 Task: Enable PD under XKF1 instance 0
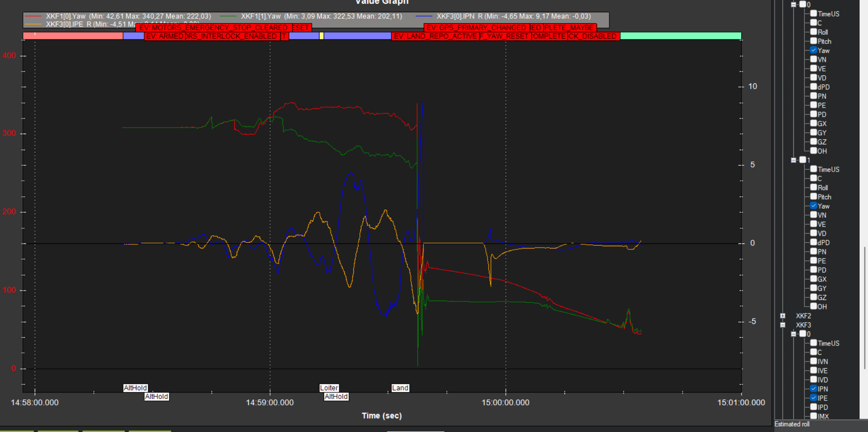[814, 114]
